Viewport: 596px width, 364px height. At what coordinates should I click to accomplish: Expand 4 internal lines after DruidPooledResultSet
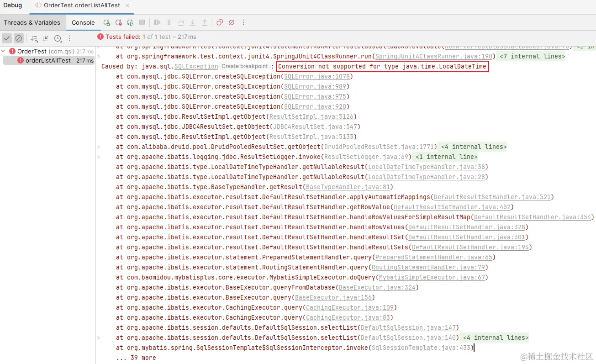[473, 147]
